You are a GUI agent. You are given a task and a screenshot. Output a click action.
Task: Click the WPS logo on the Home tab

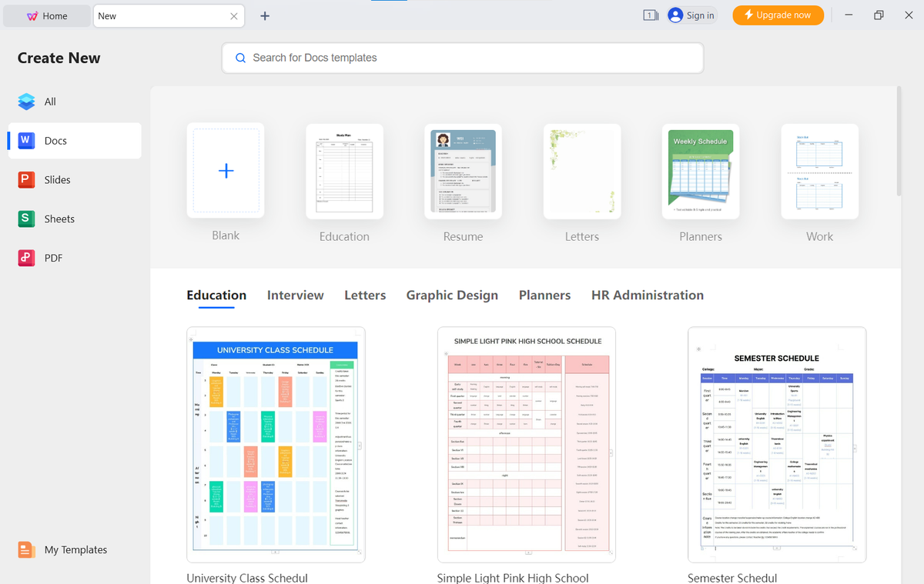click(x=32, y=15)
